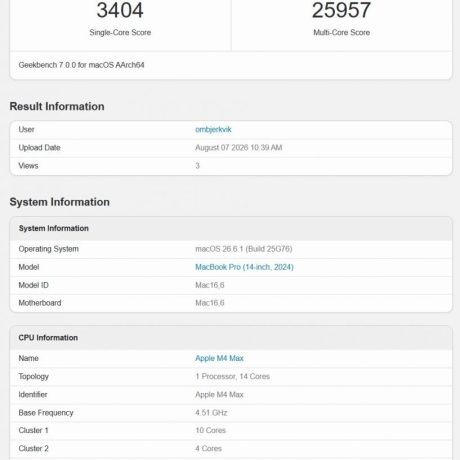
Task: Click the Identifier row label
Action: click(33, 395)
